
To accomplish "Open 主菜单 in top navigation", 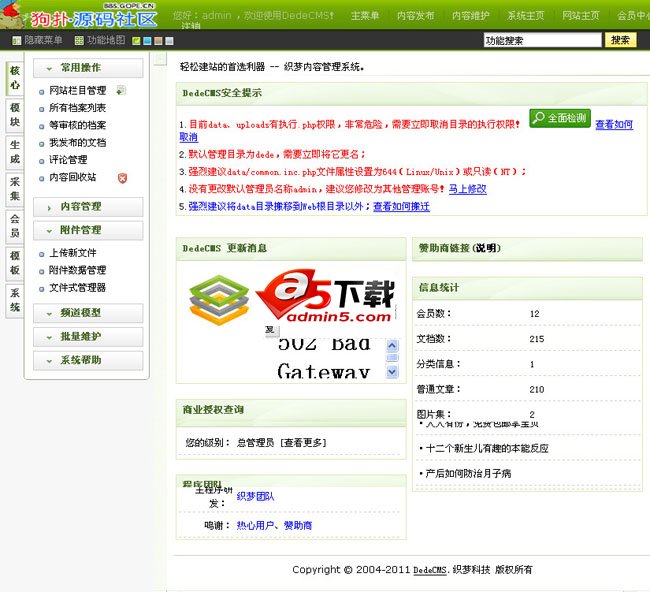I will click(365, 16).
